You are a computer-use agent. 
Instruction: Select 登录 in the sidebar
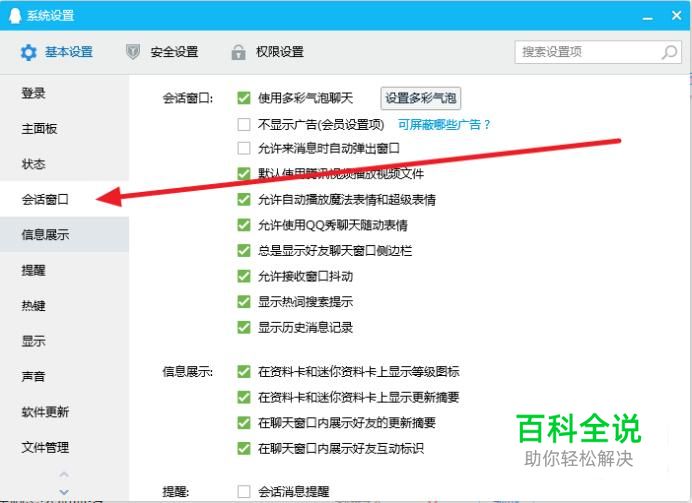64,93
